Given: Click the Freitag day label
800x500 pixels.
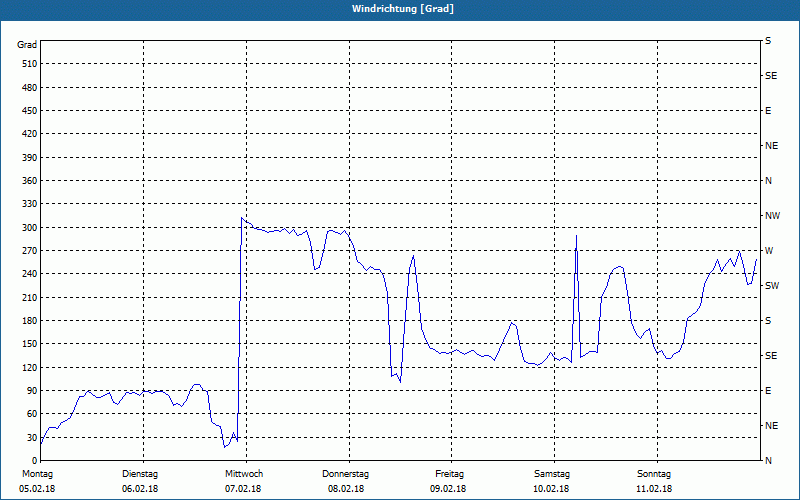Looking at the screenshot, I should (x=449, y=474).
